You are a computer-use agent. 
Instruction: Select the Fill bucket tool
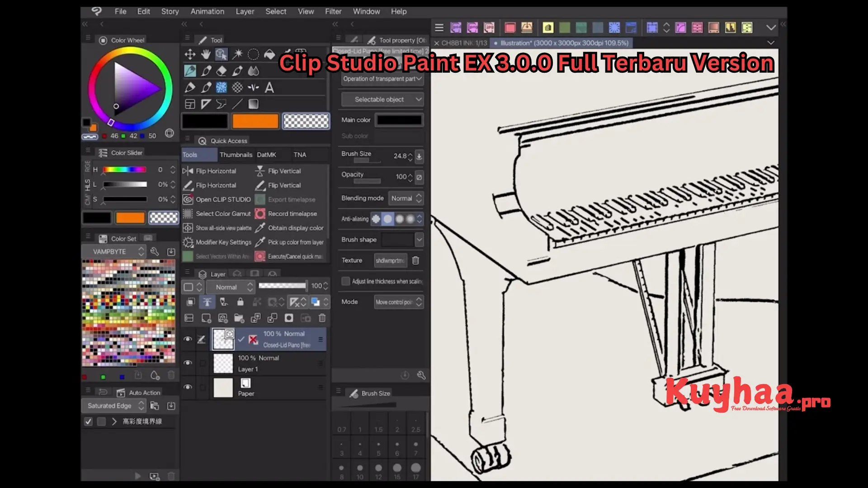click(x=269, y=55)
